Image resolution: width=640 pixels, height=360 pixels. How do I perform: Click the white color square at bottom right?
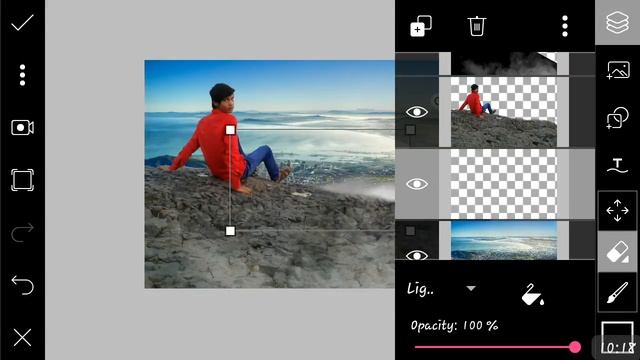(617, 338)
